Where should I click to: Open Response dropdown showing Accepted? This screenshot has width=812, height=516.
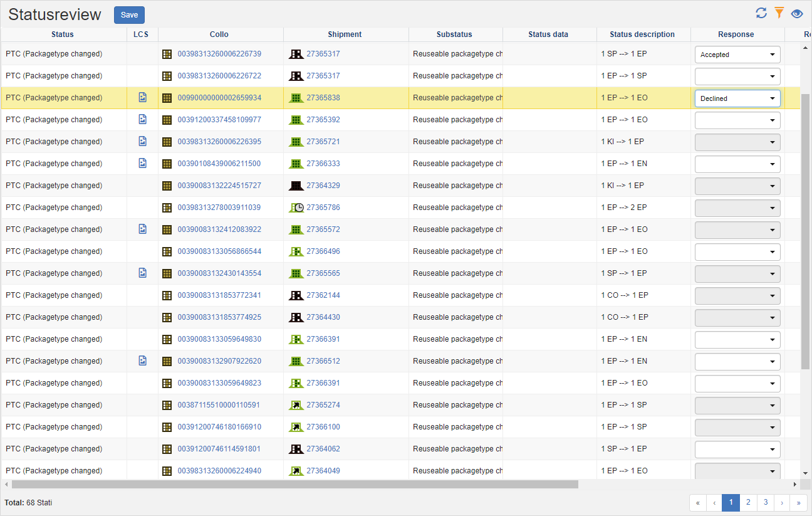737,55
